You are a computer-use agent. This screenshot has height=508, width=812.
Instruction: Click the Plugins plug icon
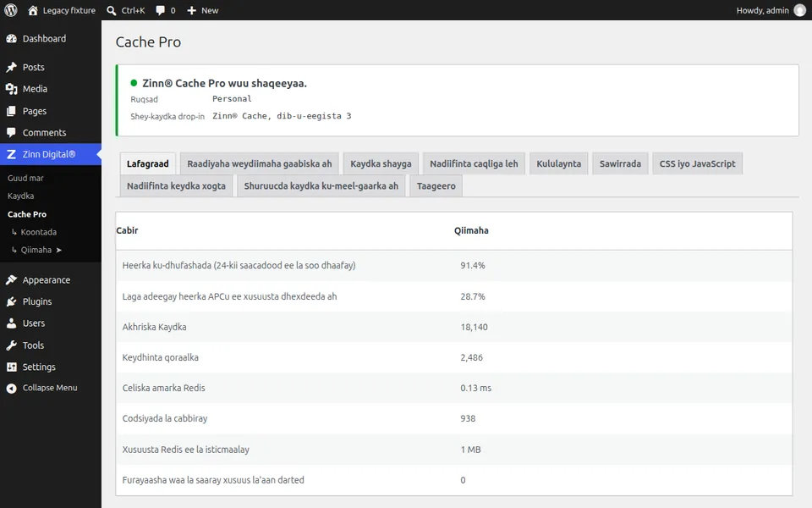pyautogui.click(x=11, y=301)
